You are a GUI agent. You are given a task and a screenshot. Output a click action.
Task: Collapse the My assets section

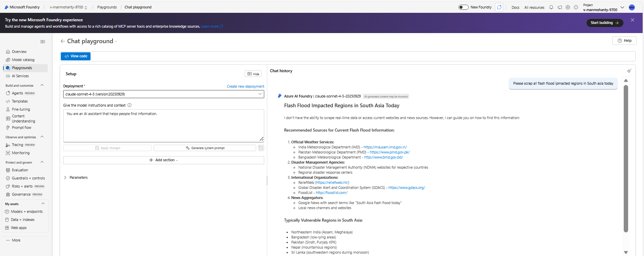pyautogui.click(x=43, y=204)
